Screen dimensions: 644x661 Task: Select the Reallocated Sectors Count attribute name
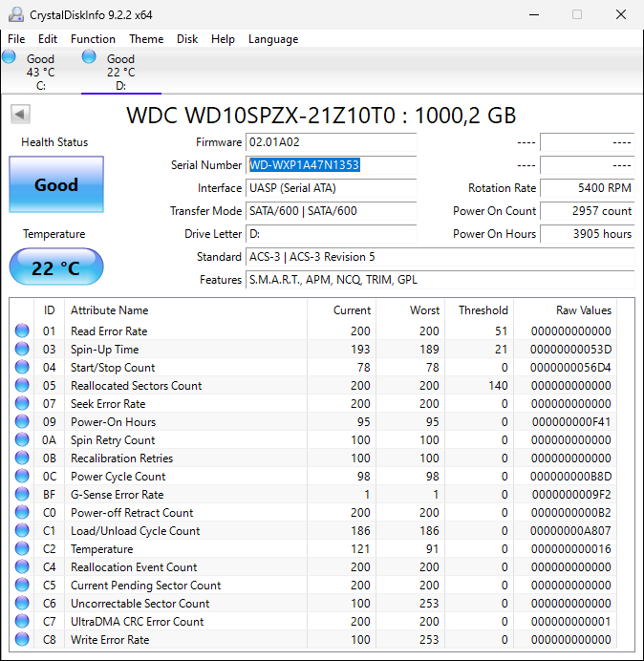(137, 386)
